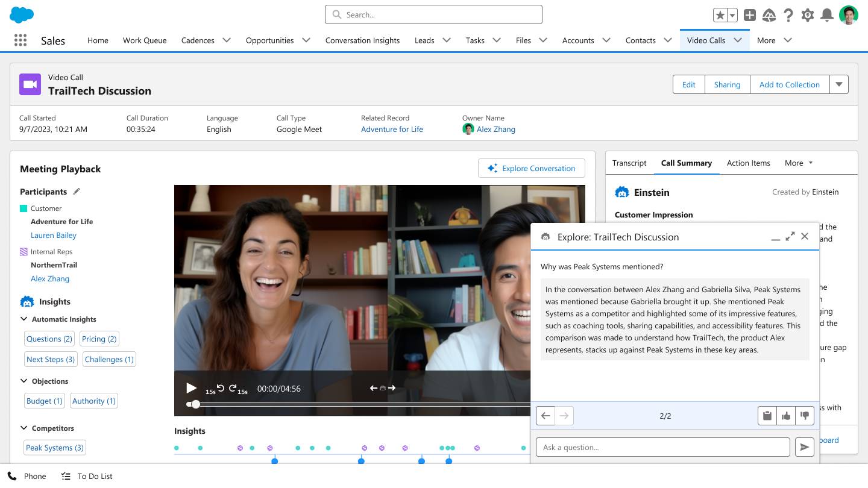Give the answer a thumbs up
Viewport: 868px width, 488px height.
click(x=786, y=416)
